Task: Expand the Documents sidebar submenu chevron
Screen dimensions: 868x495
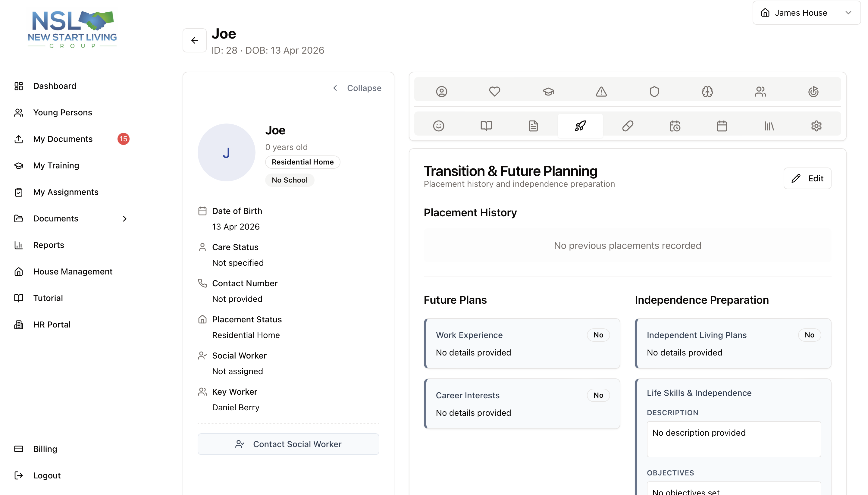Action: (124, 219)
